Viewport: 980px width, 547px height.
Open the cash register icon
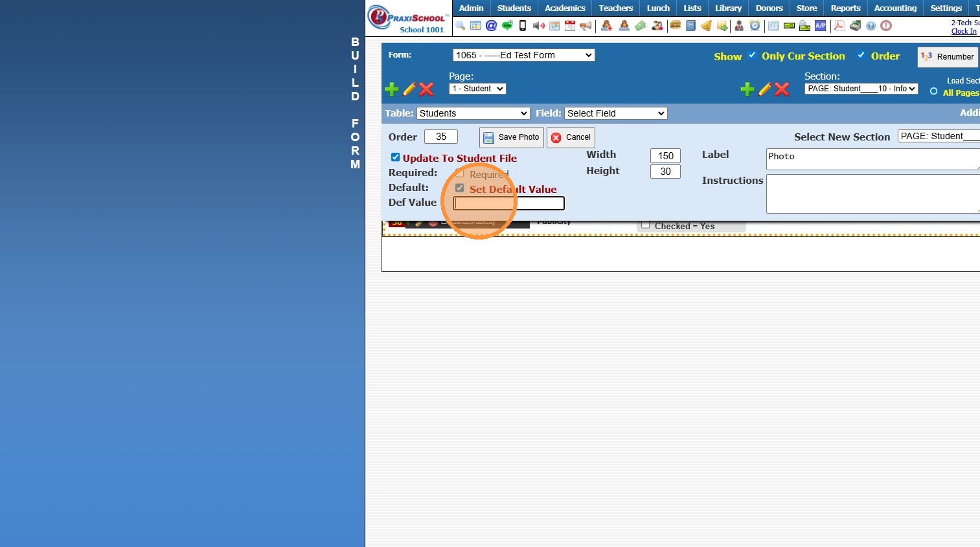[855, 26]
